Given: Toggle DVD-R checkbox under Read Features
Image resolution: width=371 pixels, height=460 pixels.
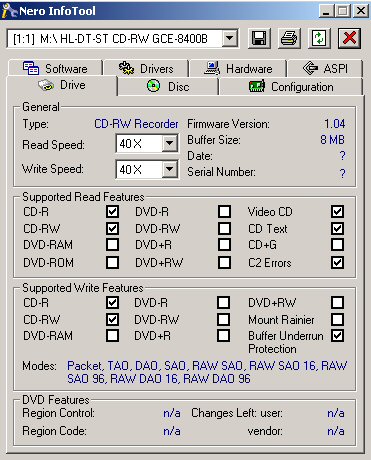Looking at the screenshot, I should tap(224, 211).
